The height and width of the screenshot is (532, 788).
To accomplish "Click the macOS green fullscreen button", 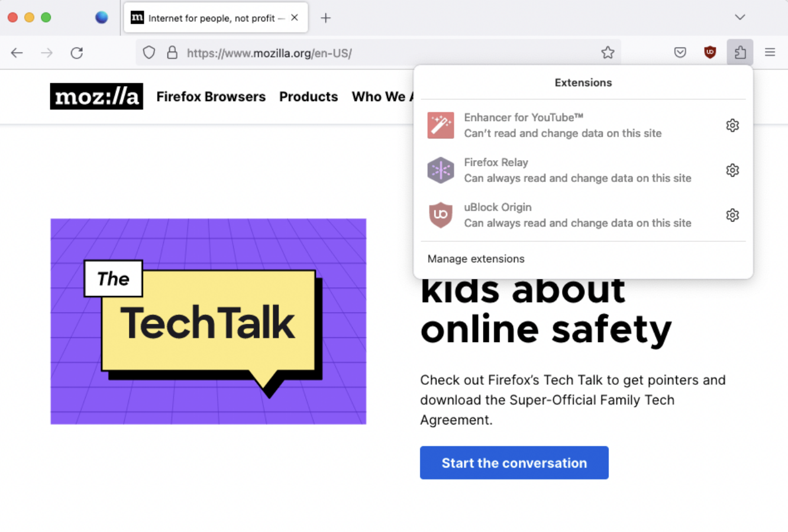I will (x=46, y=18).
